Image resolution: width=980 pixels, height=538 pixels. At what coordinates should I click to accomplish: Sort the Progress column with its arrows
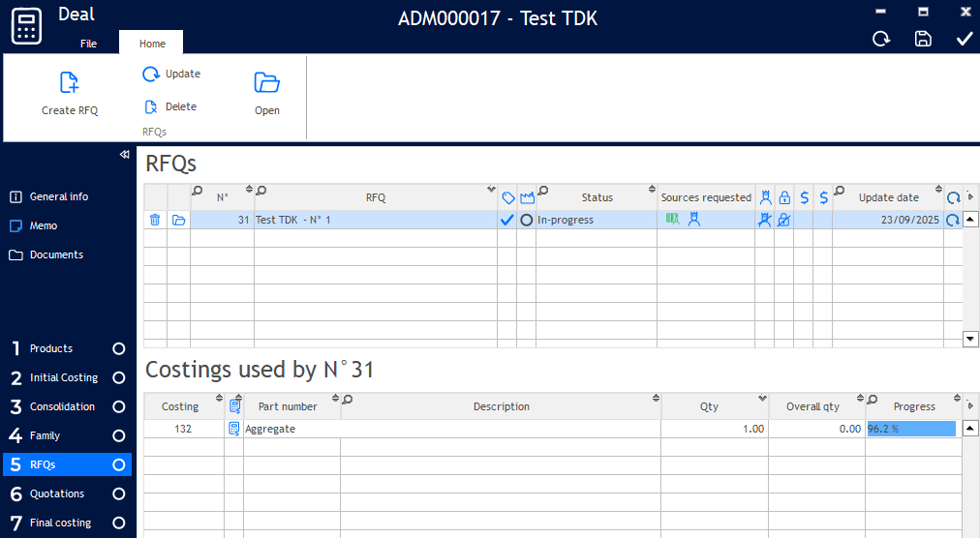pyautogui.click(x=957, y=398)
